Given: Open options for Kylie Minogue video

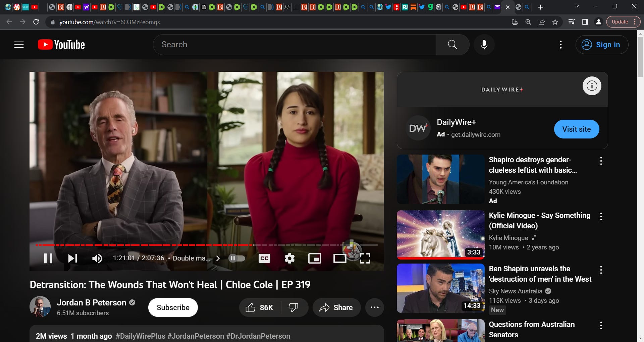Looking at the screenshot, I should click(x=601, y=216).
